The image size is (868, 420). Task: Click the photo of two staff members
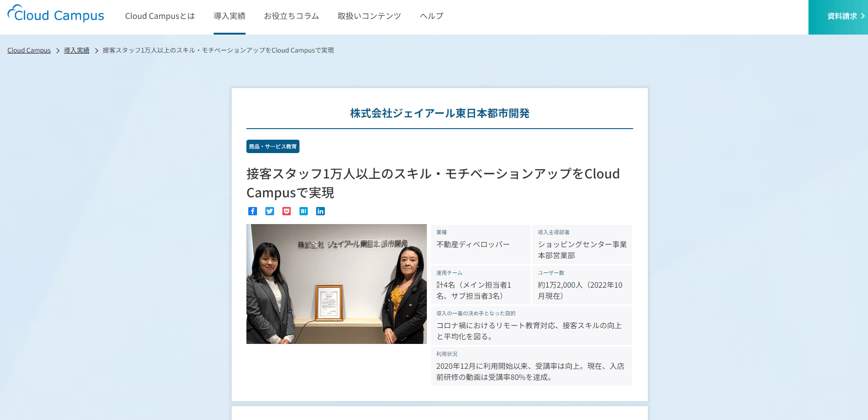336,284
